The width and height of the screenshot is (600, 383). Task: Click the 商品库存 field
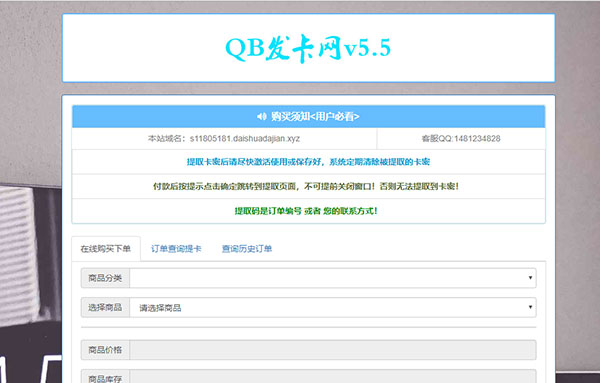[x=333, y=376]
